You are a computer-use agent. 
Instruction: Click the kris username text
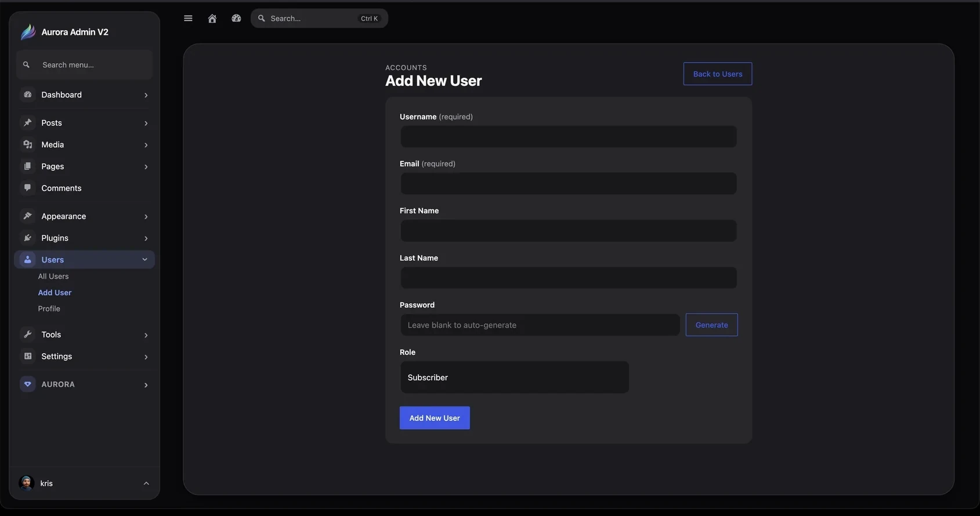coord(46,484)
